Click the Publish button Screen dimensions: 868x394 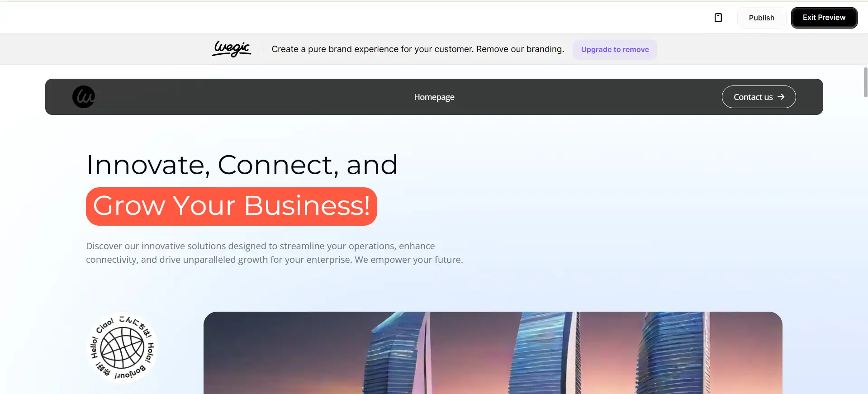tap(761, 18)
